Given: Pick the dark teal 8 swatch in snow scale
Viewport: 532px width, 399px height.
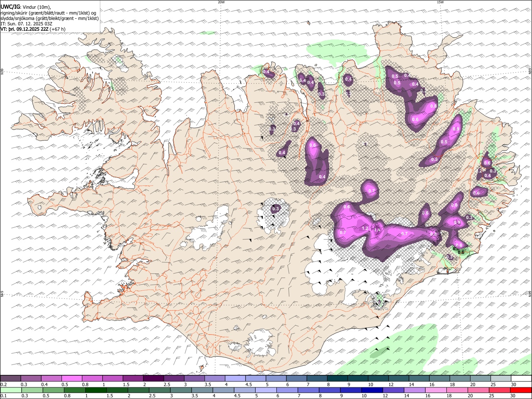Looking at the screenshot, I should point(337,379).
